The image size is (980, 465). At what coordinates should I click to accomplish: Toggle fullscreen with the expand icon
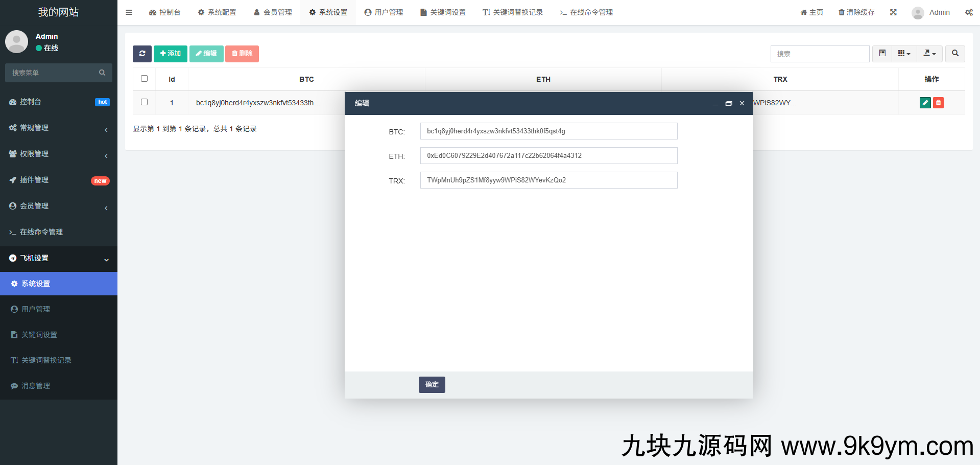(x=893, y=12)
